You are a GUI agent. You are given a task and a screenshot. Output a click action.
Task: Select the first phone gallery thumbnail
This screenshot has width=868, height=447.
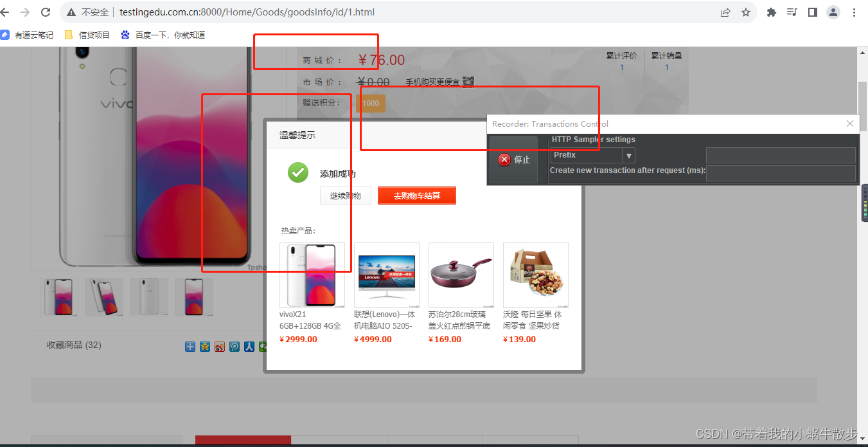(x=59, y=297)
